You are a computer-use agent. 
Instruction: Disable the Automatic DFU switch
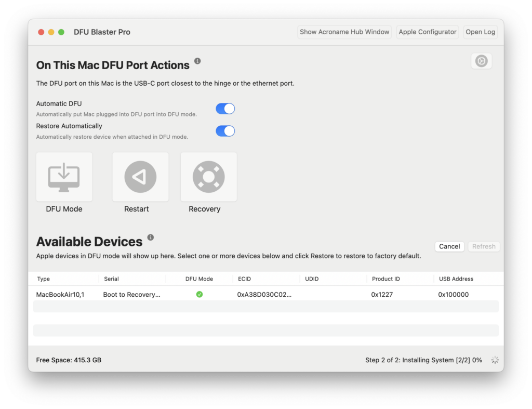(x=225, y=109)
